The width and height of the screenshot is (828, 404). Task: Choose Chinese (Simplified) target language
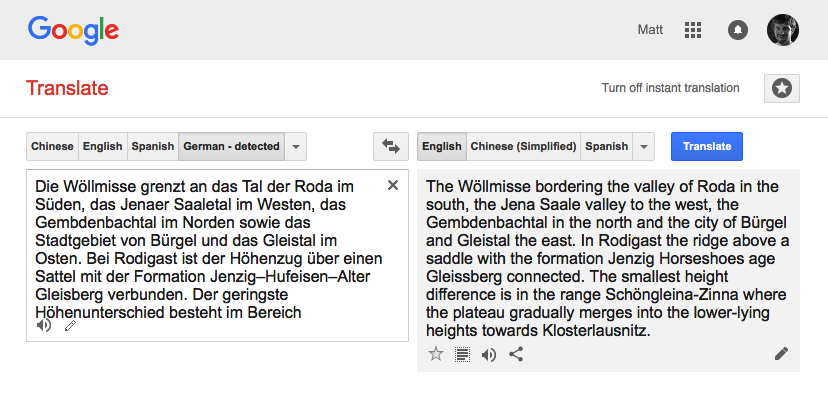pyautogui.click(x=523, y=146)
